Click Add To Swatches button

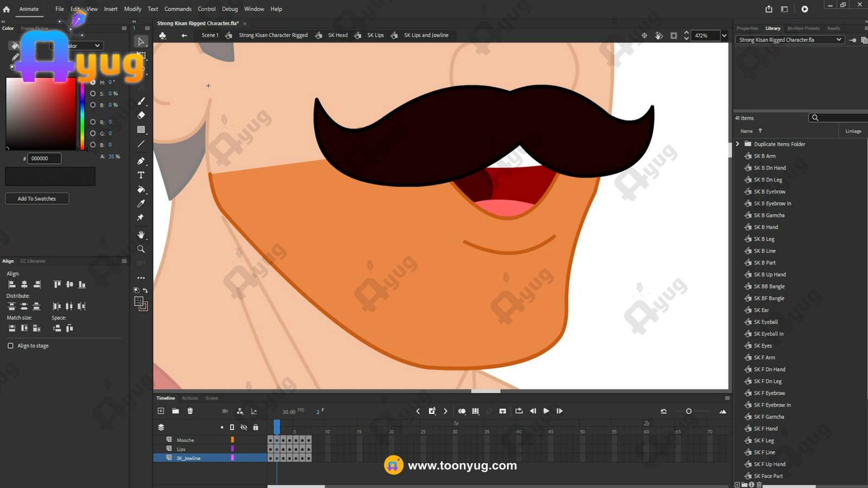[37, 198]
